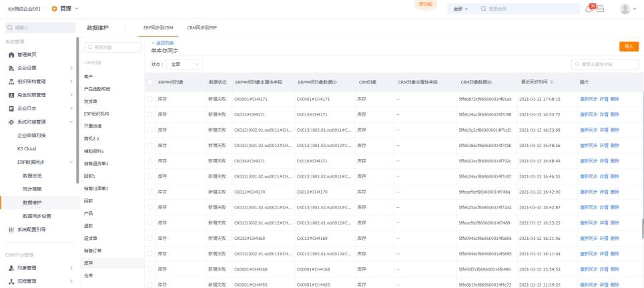Screen dimensions: 644x288
Task: Select 发货单 in CRM object list
Action: (90, 101)
